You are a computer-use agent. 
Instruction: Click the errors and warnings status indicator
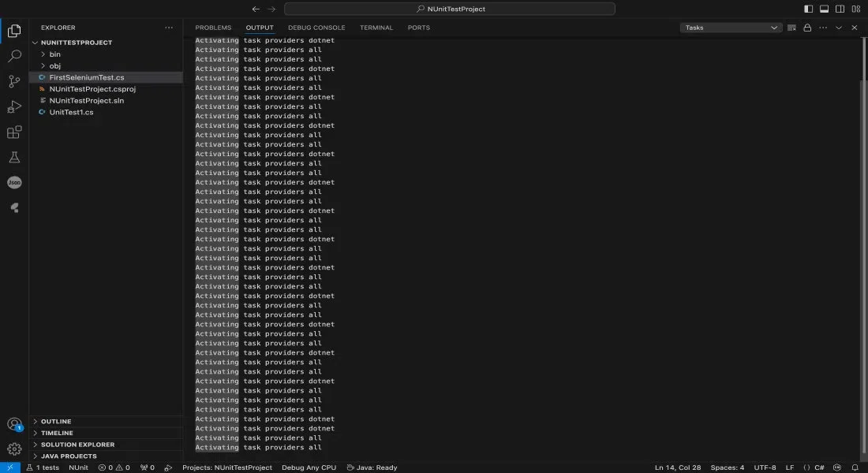114,467
